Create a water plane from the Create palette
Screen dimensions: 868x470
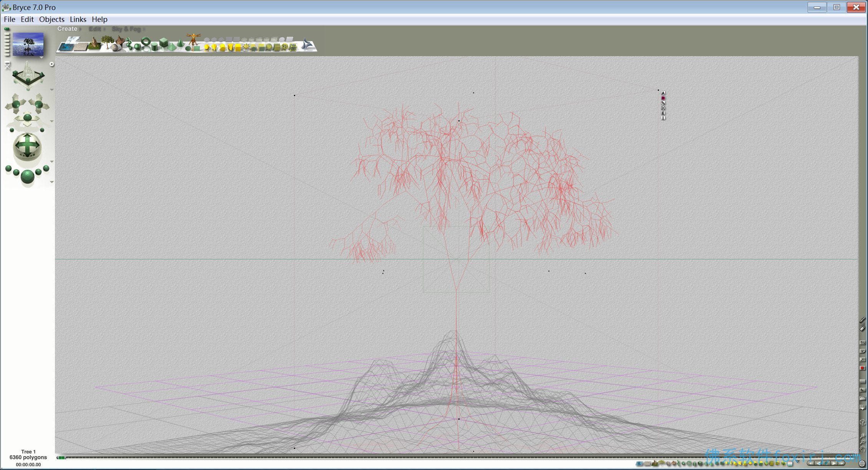click(x=67, y=47)
